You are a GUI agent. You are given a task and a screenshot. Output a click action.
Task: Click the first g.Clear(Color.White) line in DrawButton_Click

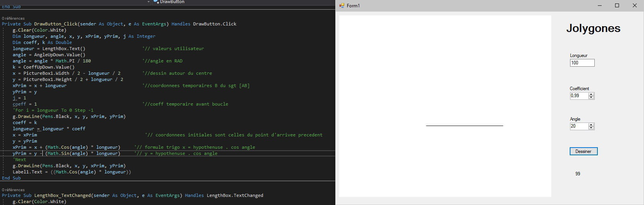39,30
